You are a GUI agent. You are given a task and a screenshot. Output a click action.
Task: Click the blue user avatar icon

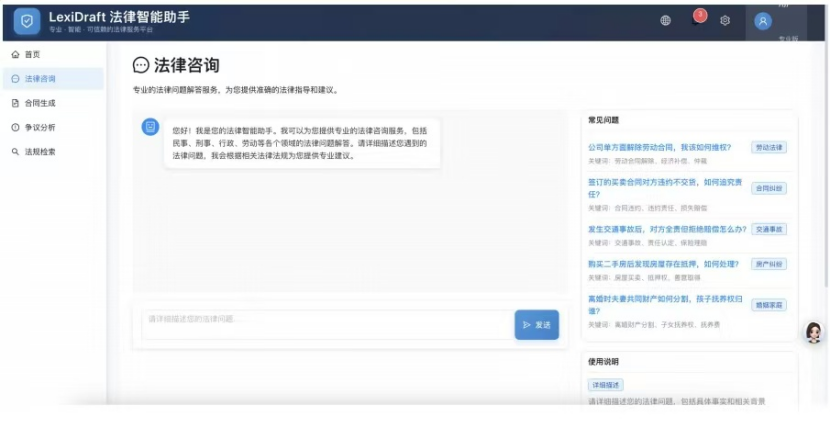[x=763, y=20]
